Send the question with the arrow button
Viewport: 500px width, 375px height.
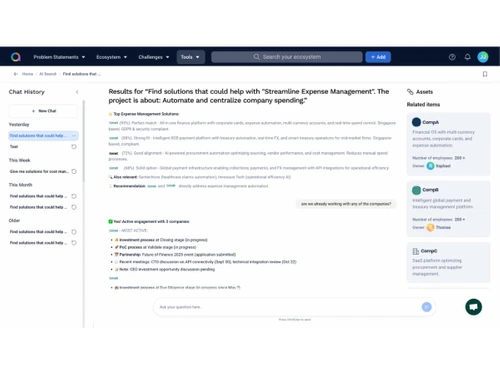[x=426, y=307]
